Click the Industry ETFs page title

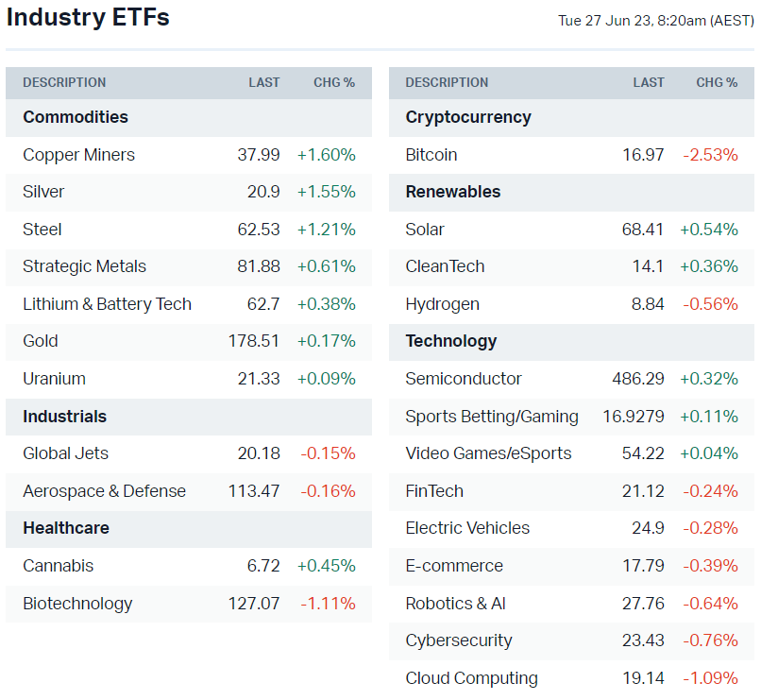tap(88, 17)
